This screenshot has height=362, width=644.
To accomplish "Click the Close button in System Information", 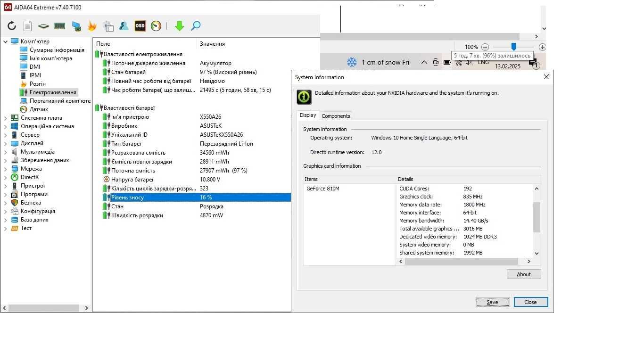I will pos(531,302).
